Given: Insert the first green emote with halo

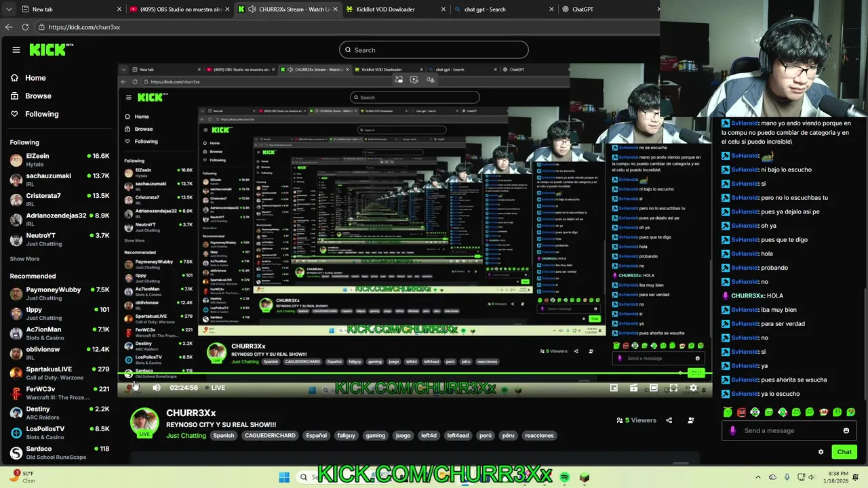Looking at the screenshot, I should tap(728, 412).
